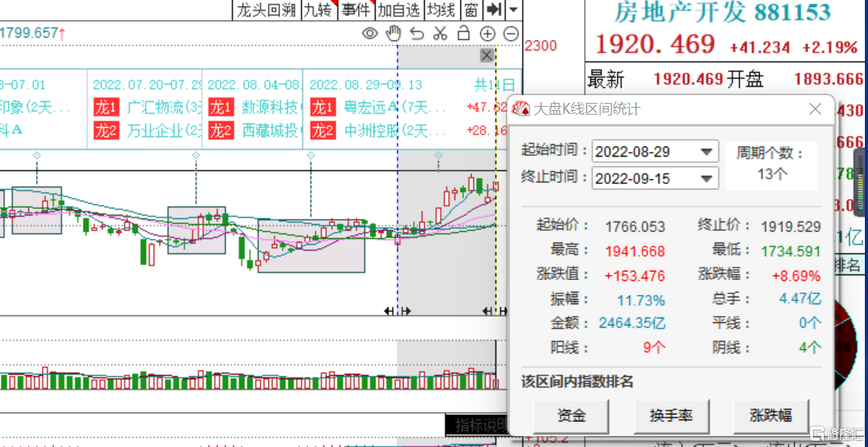Click the 最低 value 1734.591
The height and width of the screenshot is (447, 868).
tap(791, 252)
